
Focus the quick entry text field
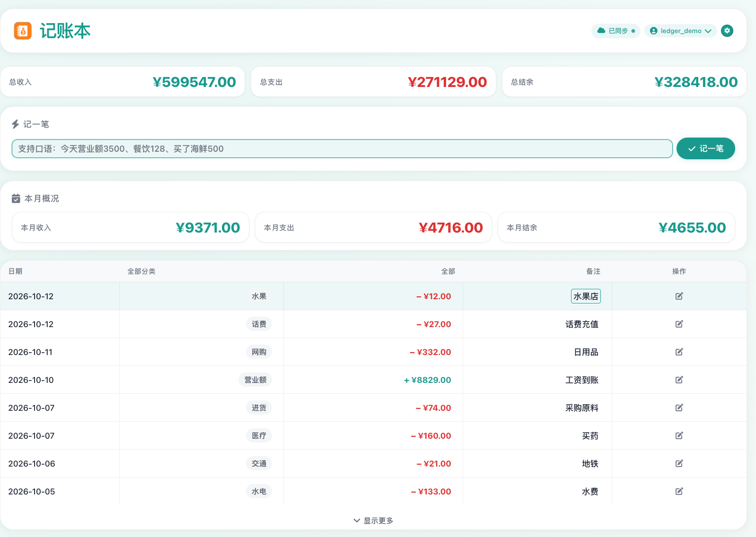coord(342,148)
